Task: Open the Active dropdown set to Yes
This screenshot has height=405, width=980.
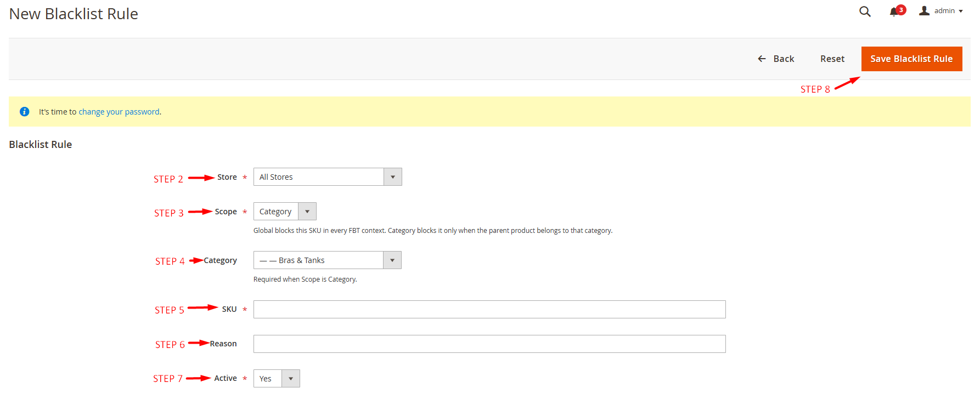Action: [277, 379]
